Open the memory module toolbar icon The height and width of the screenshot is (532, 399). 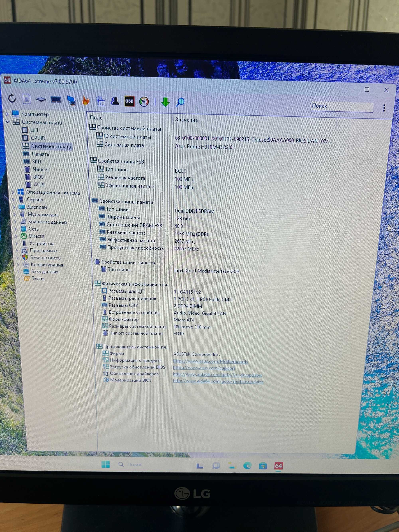[x=56, y=100]
